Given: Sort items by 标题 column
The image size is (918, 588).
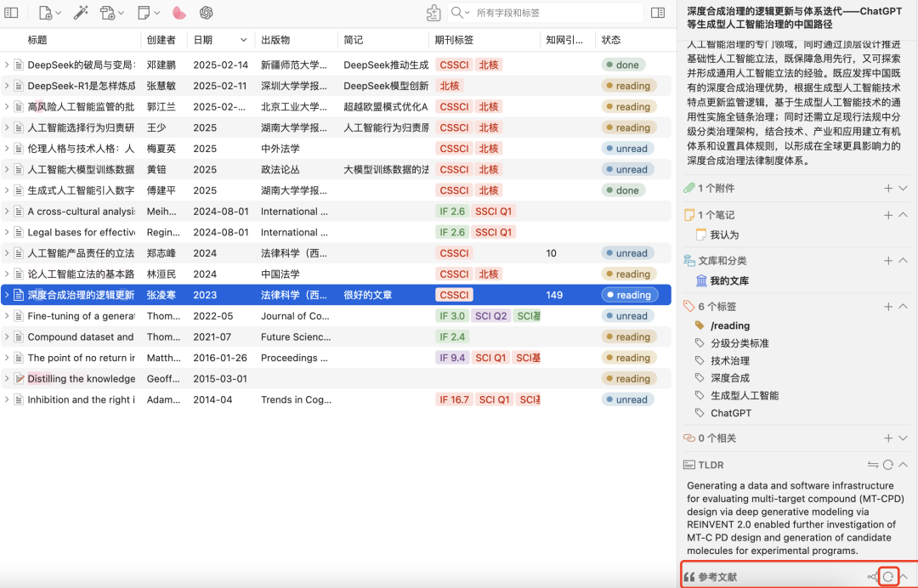Looking at the screenshot, I should tap(37, 40).
